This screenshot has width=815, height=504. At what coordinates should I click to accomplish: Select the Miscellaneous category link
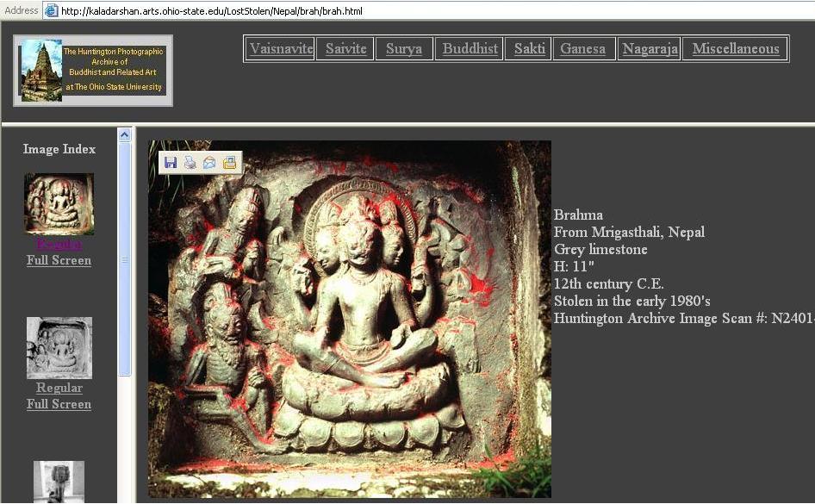pos(735,49)
